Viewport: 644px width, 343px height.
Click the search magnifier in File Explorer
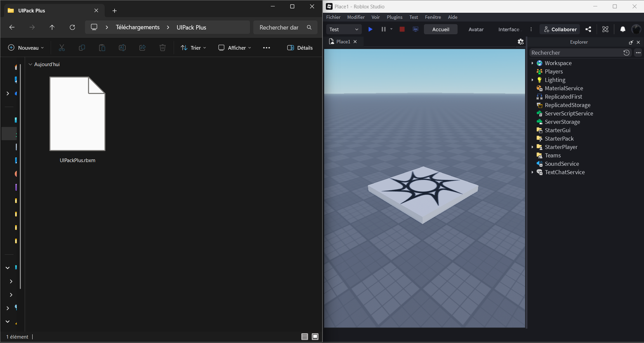309,27
